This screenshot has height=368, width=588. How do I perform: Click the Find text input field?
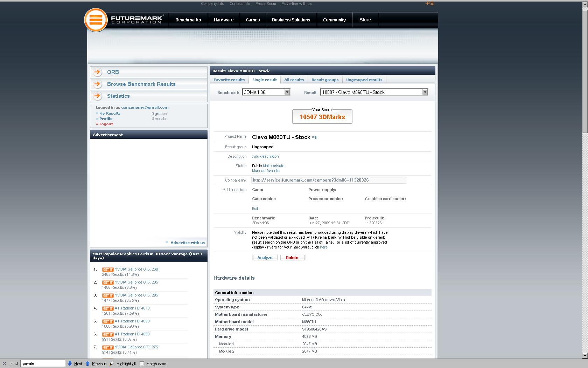(43, 363)
